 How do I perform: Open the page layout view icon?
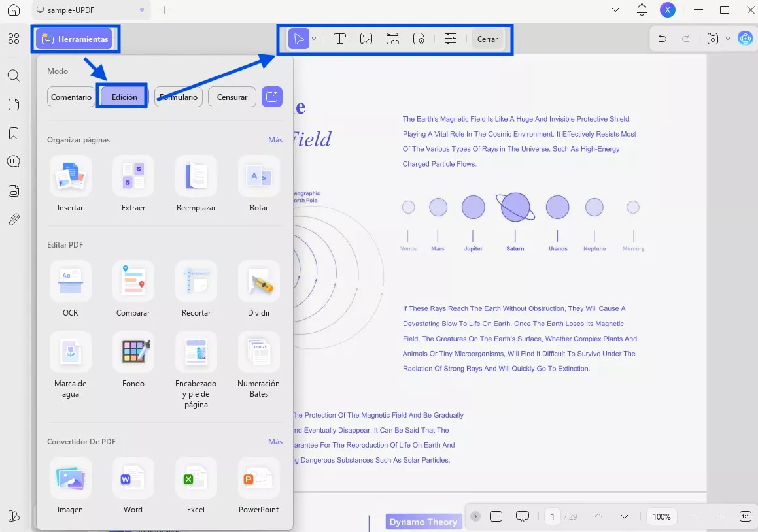click(x=496, y=516)
